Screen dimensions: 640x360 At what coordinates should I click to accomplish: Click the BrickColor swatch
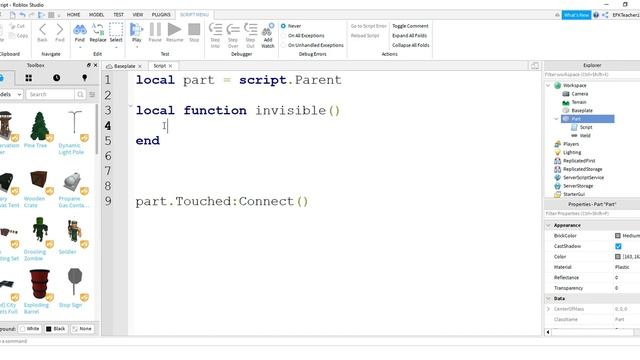pyautogui.click(x=618, y=236)
